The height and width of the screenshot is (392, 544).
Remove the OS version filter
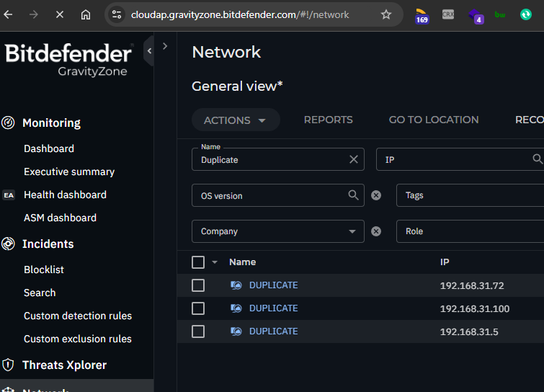pyautogui.click(x=376, y=195)
